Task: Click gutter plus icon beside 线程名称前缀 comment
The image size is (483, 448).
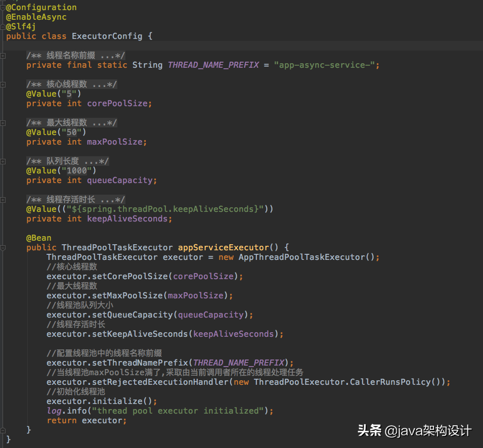Action: click(x=3, y=56)
